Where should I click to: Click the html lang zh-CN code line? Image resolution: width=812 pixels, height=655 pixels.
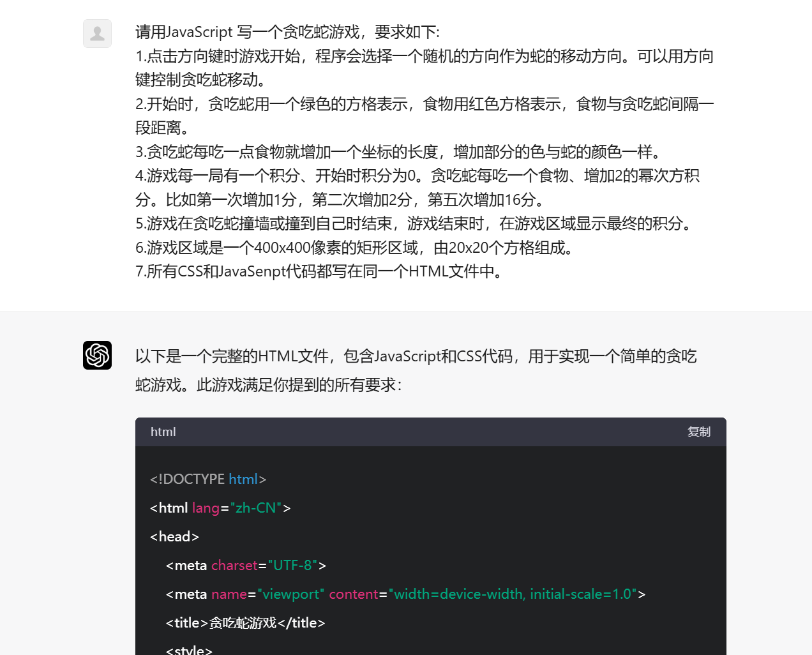(x=220, y=508)
